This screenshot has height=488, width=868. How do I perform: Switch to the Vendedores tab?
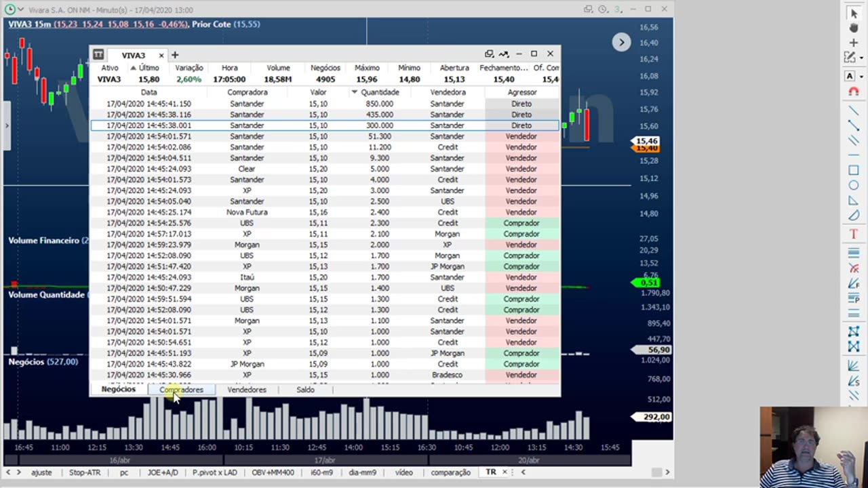point(247,390)
